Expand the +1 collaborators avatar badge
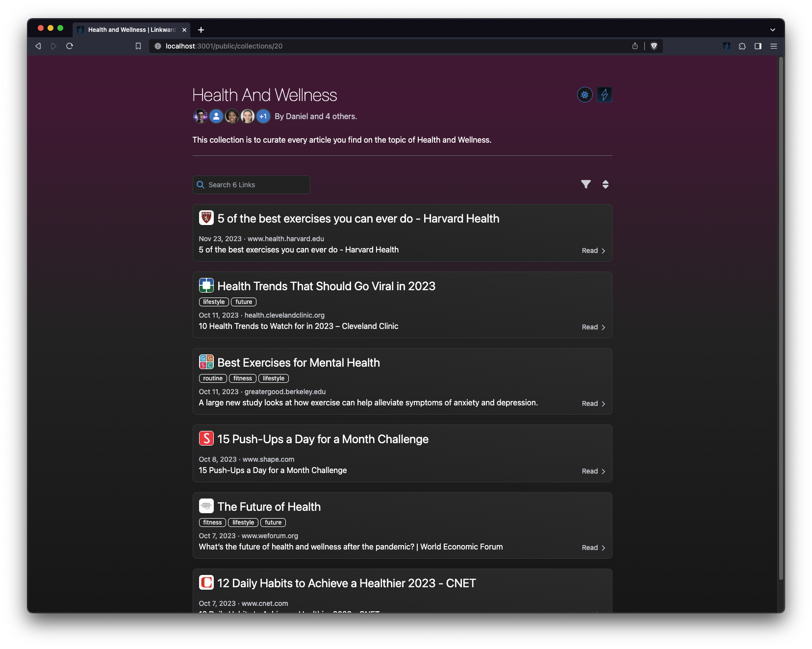The height and width of the screenshot is (649, 812). click(263, 116)
